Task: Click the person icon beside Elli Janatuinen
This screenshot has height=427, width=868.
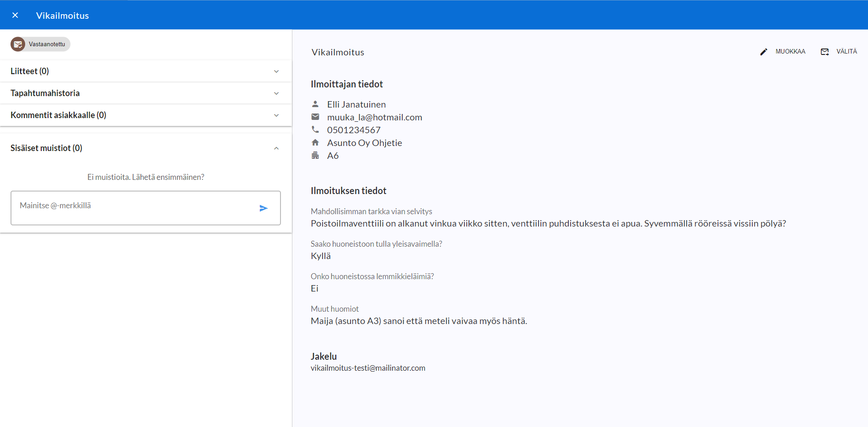Action: pyautogui.click(x=315, y=104)
